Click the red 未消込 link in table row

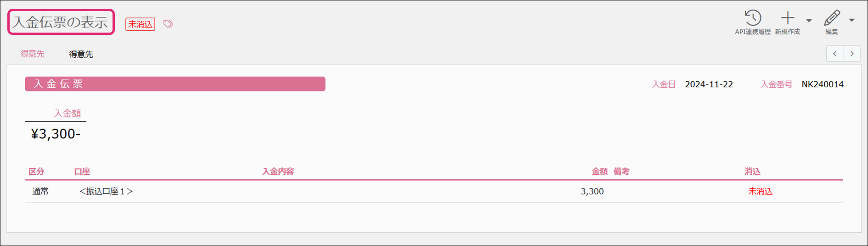pyautogui.click(x=760, y=191)
